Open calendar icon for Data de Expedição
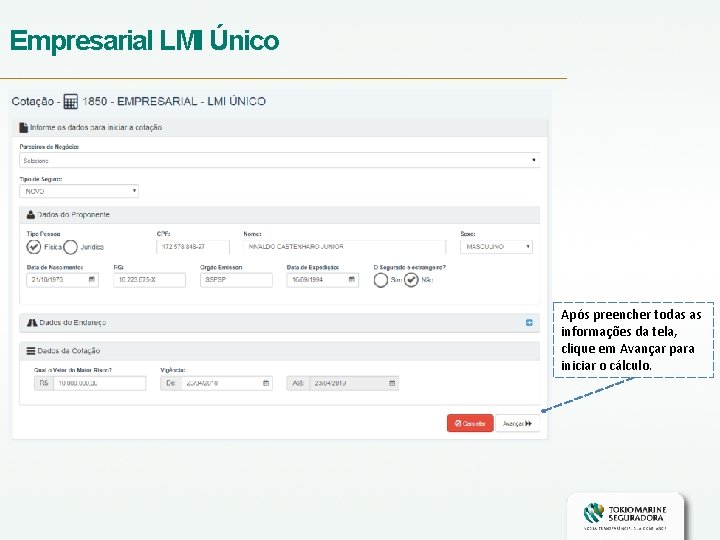Screen dimensions: 720x540 click(352, 279)
